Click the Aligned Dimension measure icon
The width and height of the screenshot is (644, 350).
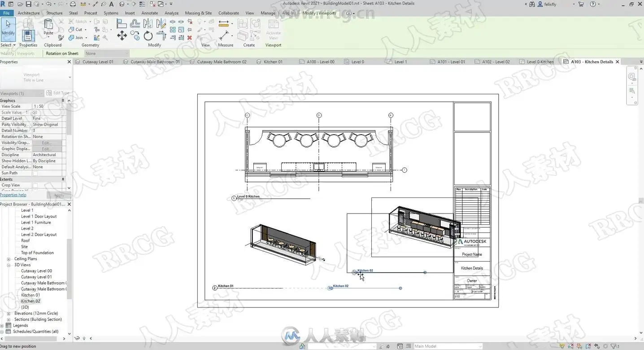click(223, 22)
